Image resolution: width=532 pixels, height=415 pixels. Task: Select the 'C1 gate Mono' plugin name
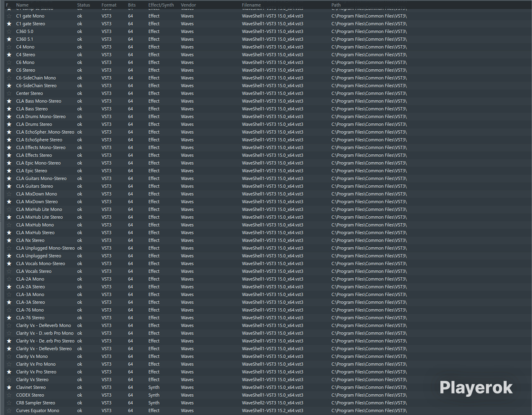(x=30, y=16)
